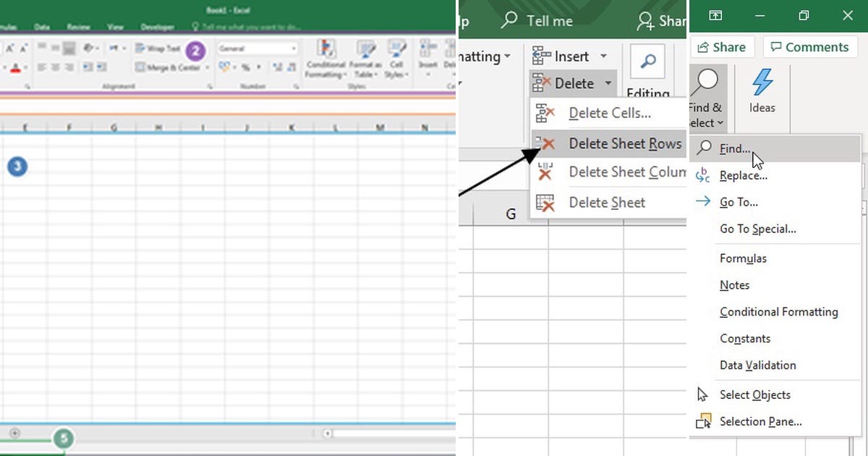Select Delete Sheet Rows
The image size is (868, 456).
(625, 144)
